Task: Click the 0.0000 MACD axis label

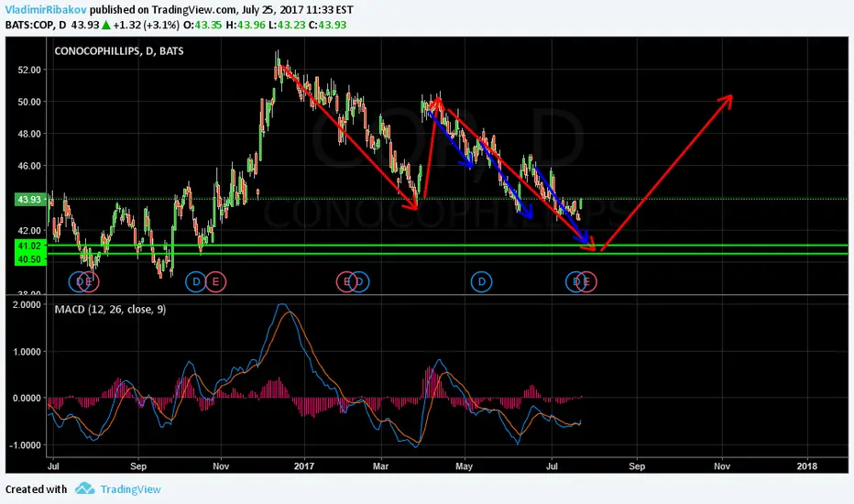Action: [x=27, y=399]
